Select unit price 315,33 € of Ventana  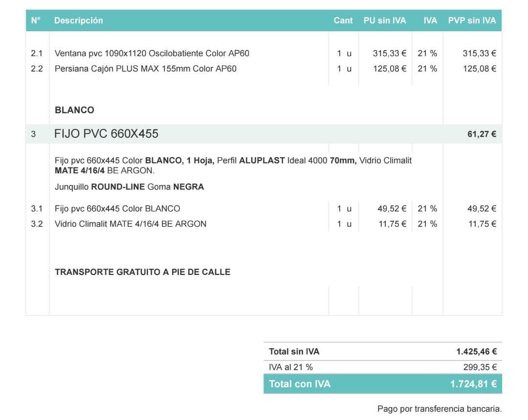coord(390,53)
